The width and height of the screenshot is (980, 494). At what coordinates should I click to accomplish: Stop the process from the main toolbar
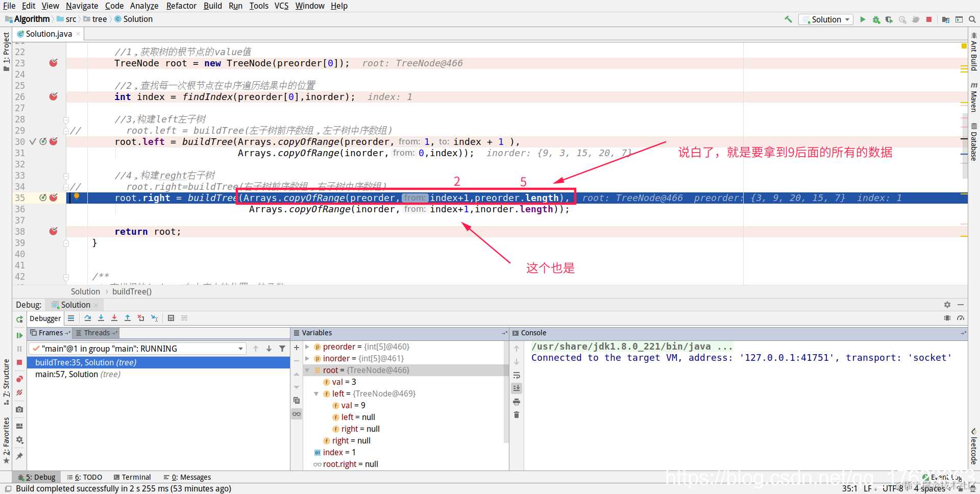coord(929,19)
